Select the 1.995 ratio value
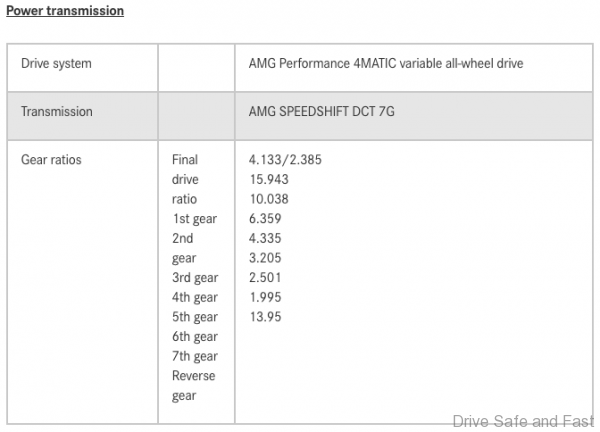This screenshot has width=600, height=432. 267,298
